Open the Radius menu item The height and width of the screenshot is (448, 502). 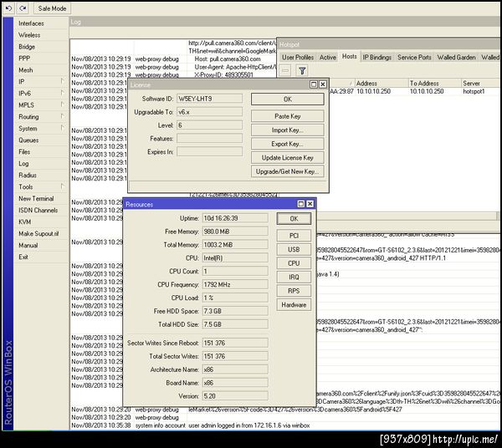28,176
